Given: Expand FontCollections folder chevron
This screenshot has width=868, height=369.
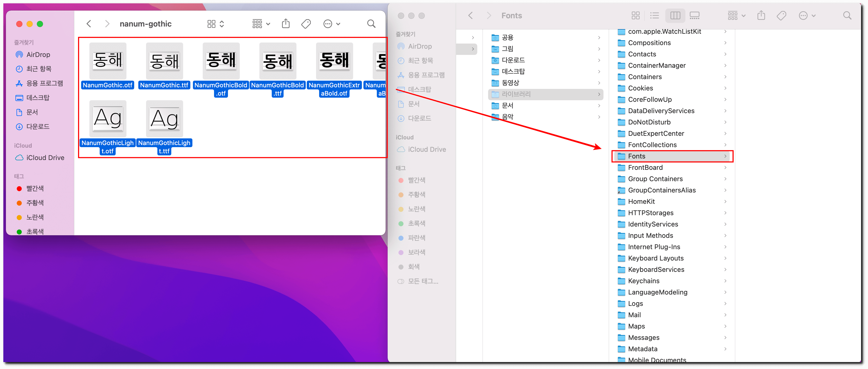Looking at the screenshot, I should 725,145.
